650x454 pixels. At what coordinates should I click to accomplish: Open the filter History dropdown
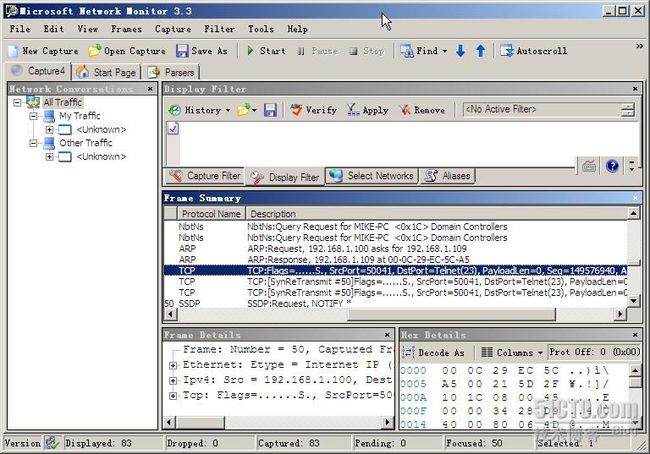199,110
